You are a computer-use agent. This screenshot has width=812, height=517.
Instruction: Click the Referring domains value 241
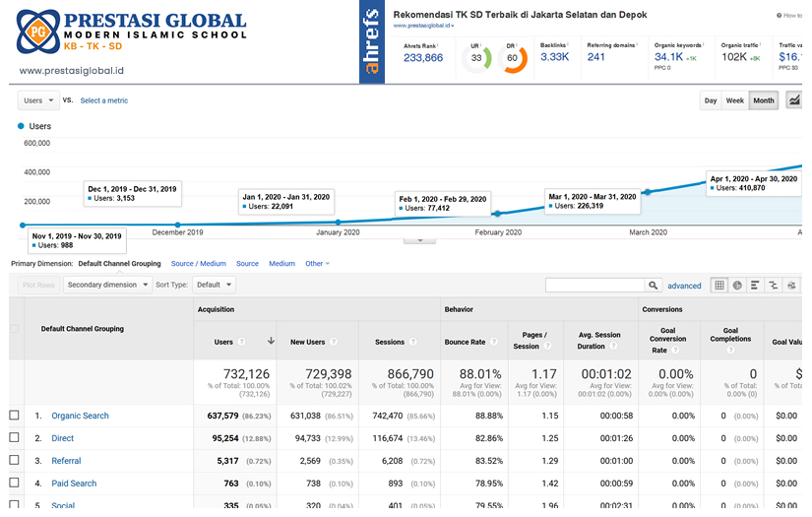pyautogui.click(x=596, y=57)
